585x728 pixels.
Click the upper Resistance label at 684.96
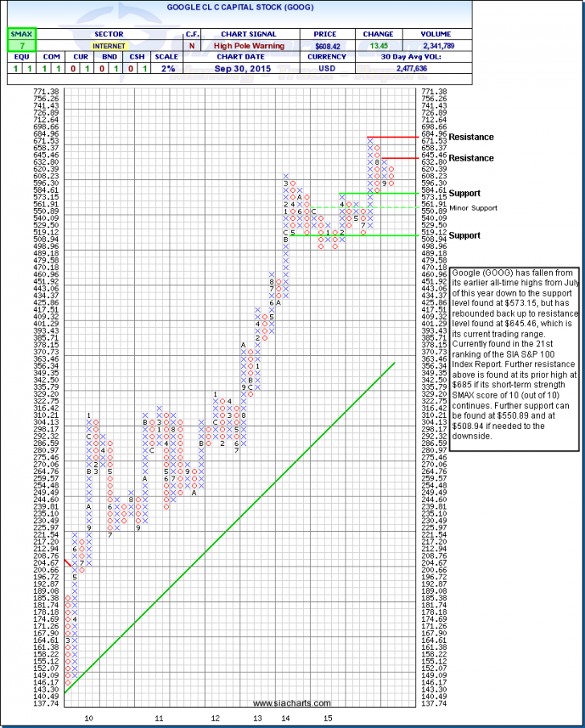(472, 137)
